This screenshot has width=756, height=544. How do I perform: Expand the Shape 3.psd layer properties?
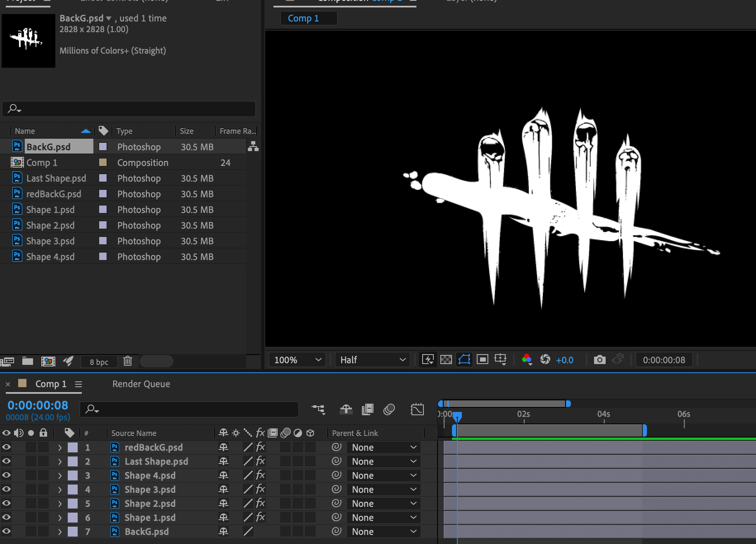(60, 490)
